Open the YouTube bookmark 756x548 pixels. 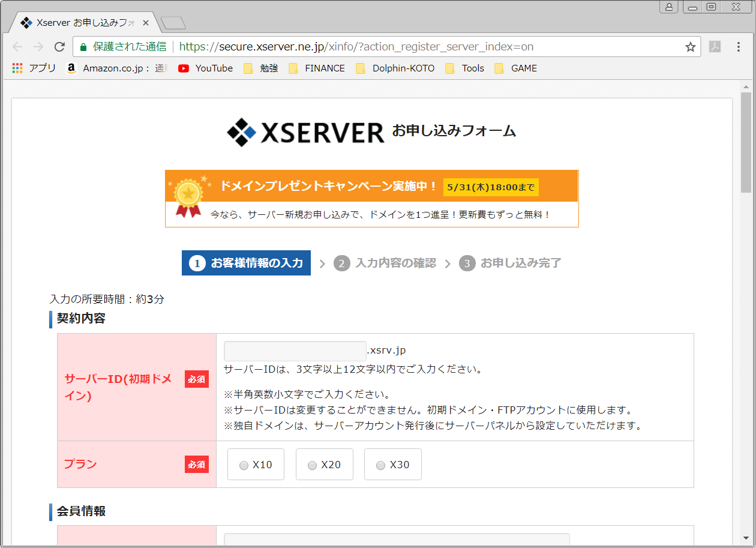[x=205, y=68]
